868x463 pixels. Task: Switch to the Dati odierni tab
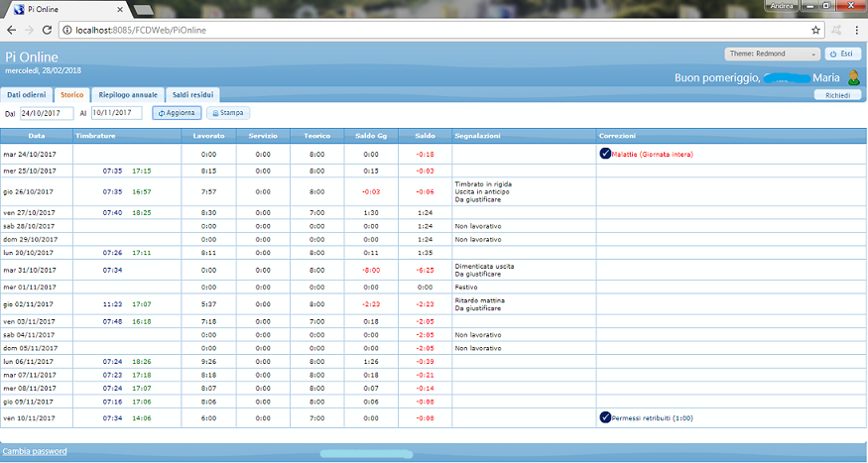pos(27,95)
